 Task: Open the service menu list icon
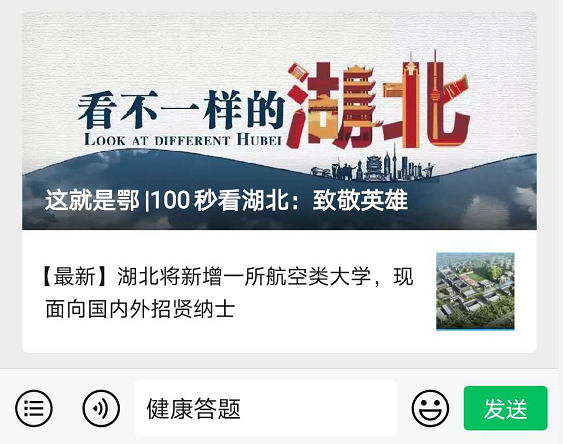(x=34, y=408)
